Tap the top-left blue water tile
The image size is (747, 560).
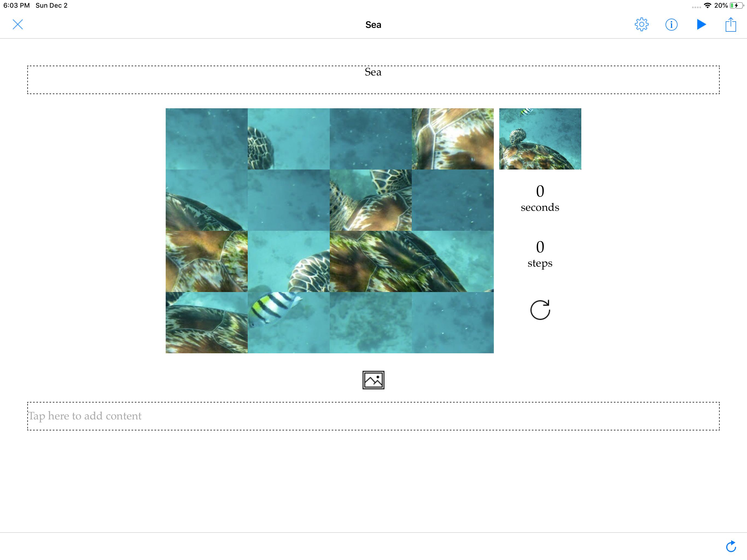pyautogui.click(x=206, y=139)
